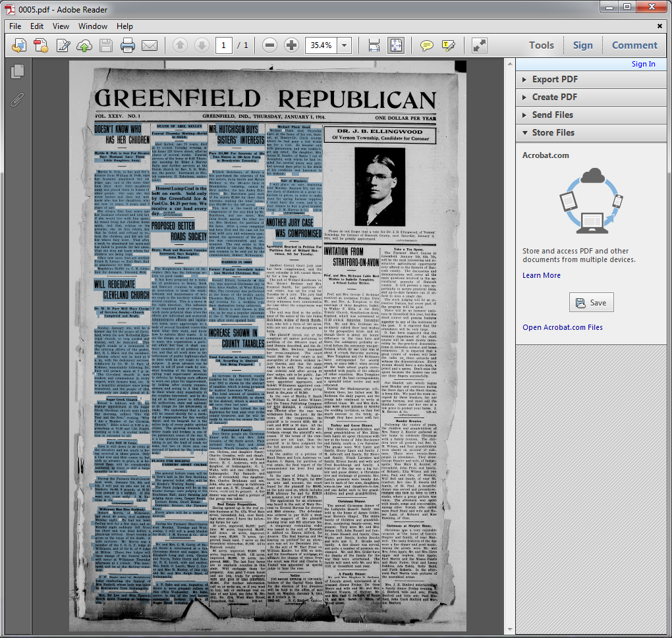Image resolution: width=672 pixels, height=638 pixels.
Task: Expand the Export PDF section
Action: point(590,79)
